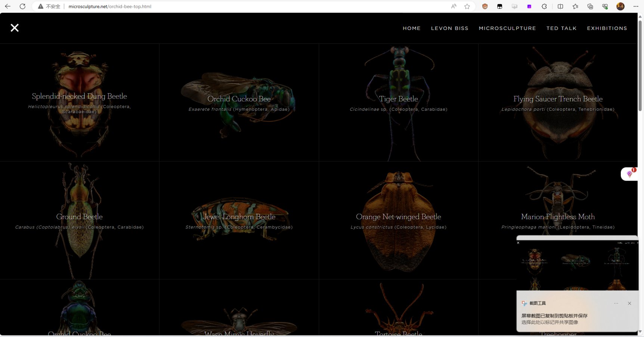Reload the current page
644x337 pixels.
(x=22, y=6)
